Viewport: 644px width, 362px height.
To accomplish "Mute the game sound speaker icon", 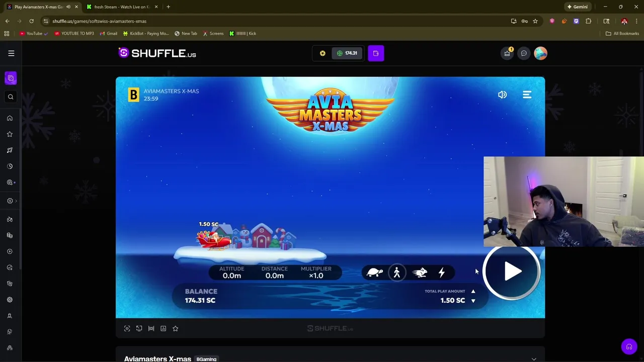I will (502, 95).
